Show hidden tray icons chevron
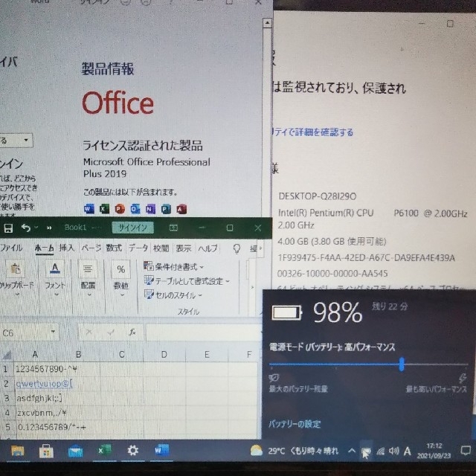The height and width of the screenshot is (476, 476). click(x=352, y=451)
